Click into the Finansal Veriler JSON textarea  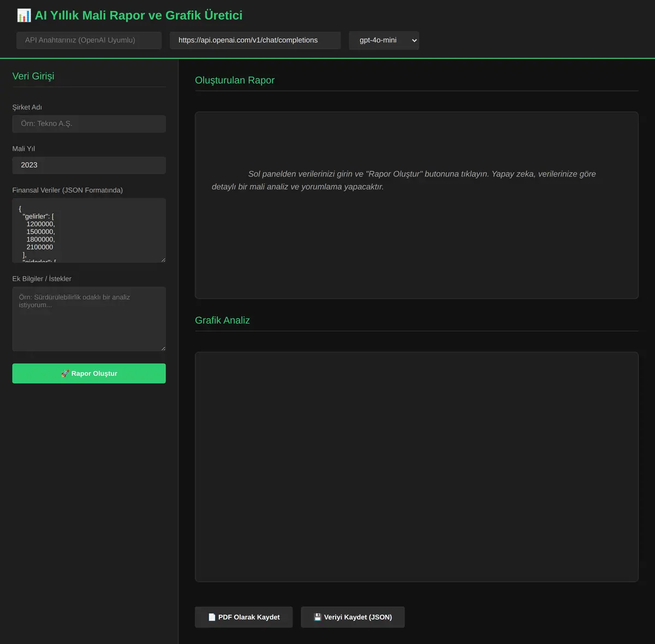click(x=89, y=231)
